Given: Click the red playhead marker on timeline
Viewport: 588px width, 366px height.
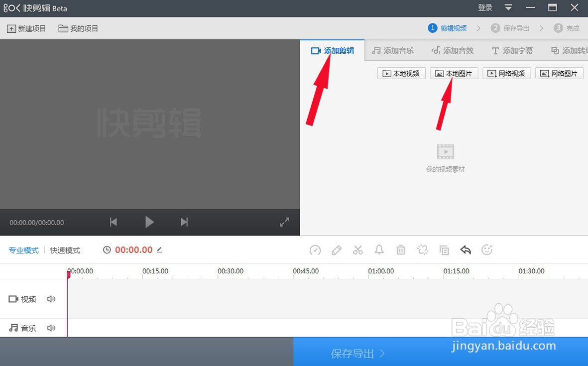Looking at the screenshot, I should coord(69,275).
